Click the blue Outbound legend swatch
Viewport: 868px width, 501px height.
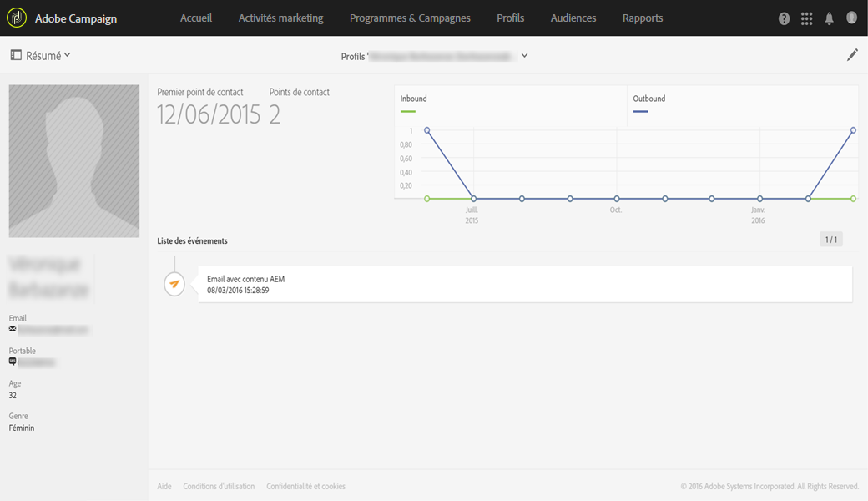point(640,110)
